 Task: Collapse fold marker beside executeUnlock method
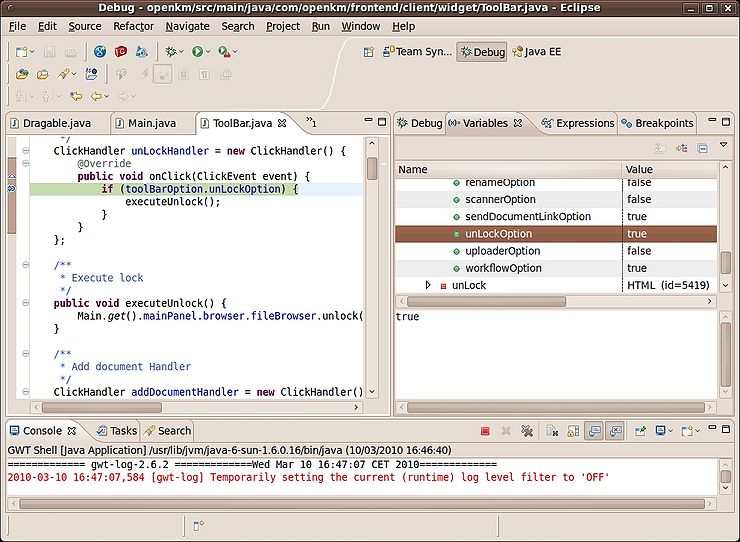pos(25,303)
